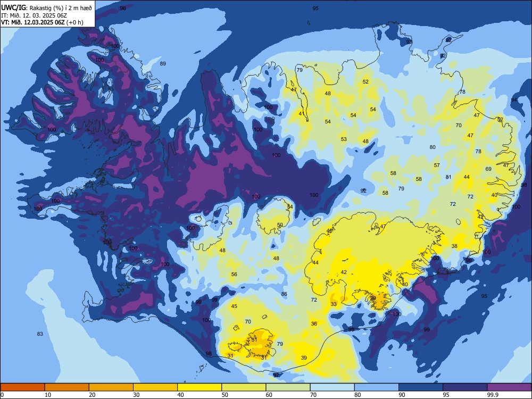Click the 60–70 light green legend swatch

tap(288, 387)
